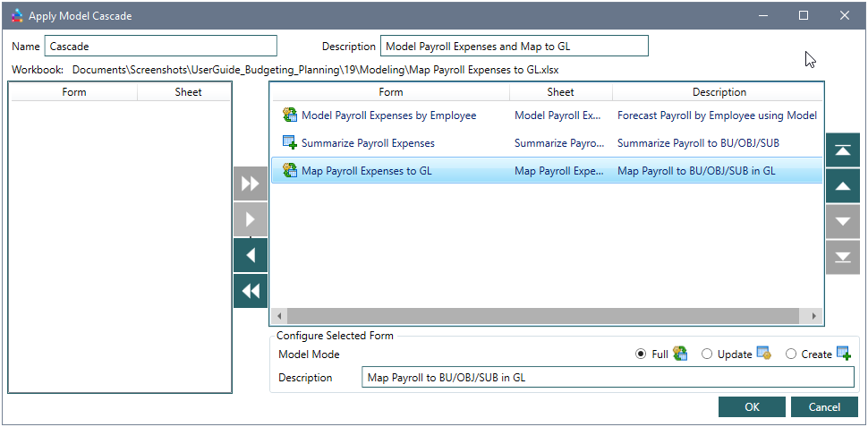Click the horizontal scrollbar right arrow
This screenshot has width=868, height=427.
pos(813,316)
